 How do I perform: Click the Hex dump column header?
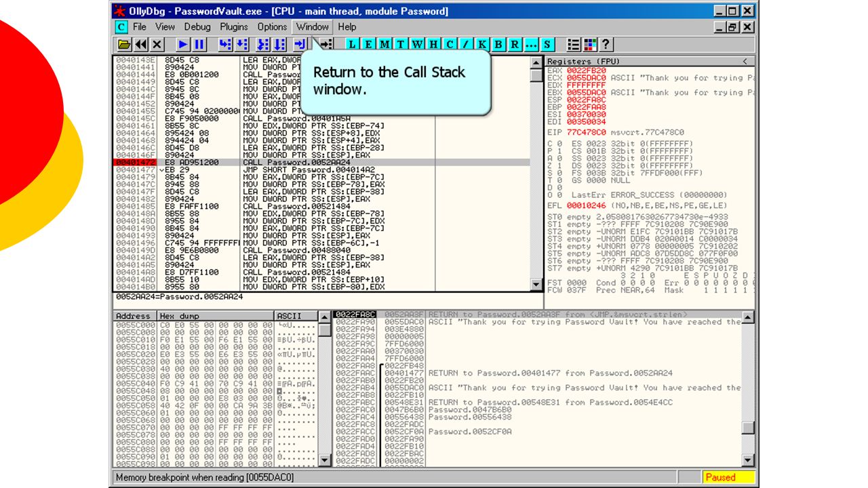tap(215, 316)
